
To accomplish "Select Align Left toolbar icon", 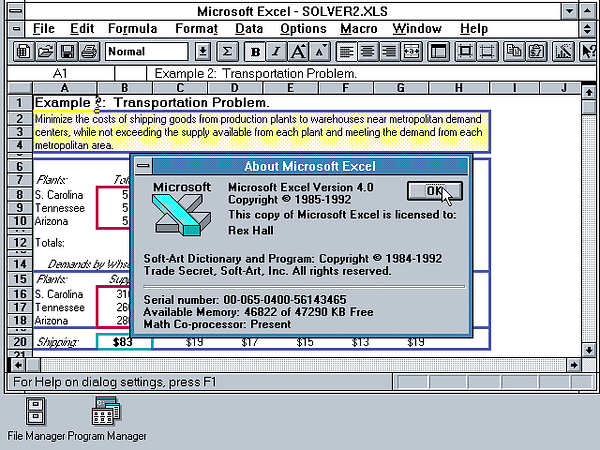I will click(346, 51).
